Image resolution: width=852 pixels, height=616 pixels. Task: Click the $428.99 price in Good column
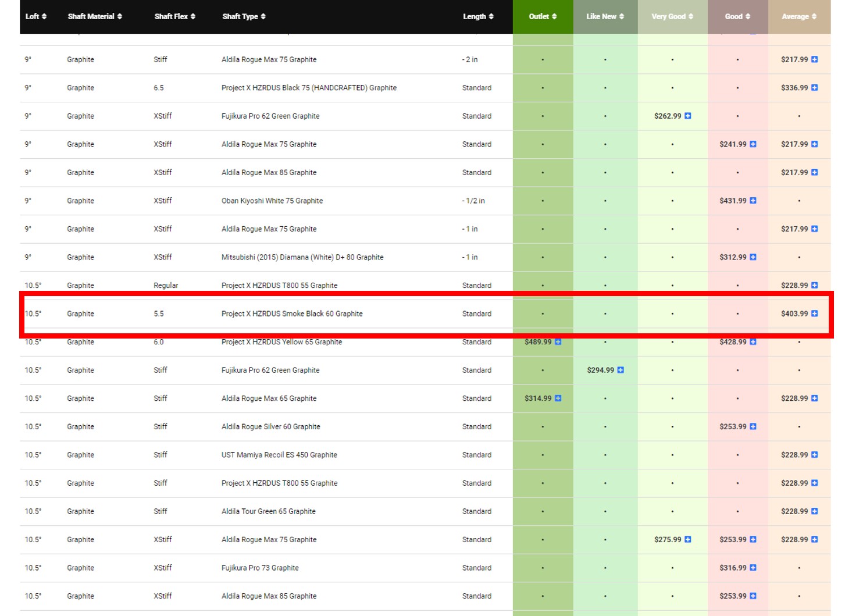733,343
